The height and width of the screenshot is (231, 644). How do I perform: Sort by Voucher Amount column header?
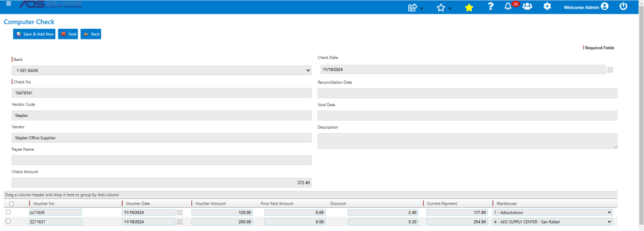pos(210,203)
